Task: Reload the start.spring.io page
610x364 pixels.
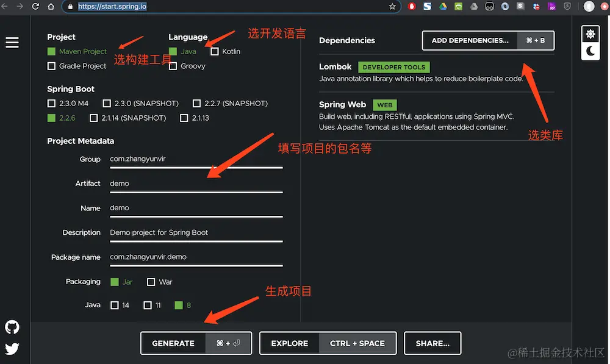Action: point(35,6)
